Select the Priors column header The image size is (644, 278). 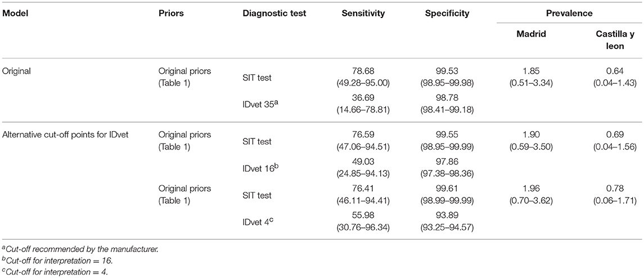point(170,14)
